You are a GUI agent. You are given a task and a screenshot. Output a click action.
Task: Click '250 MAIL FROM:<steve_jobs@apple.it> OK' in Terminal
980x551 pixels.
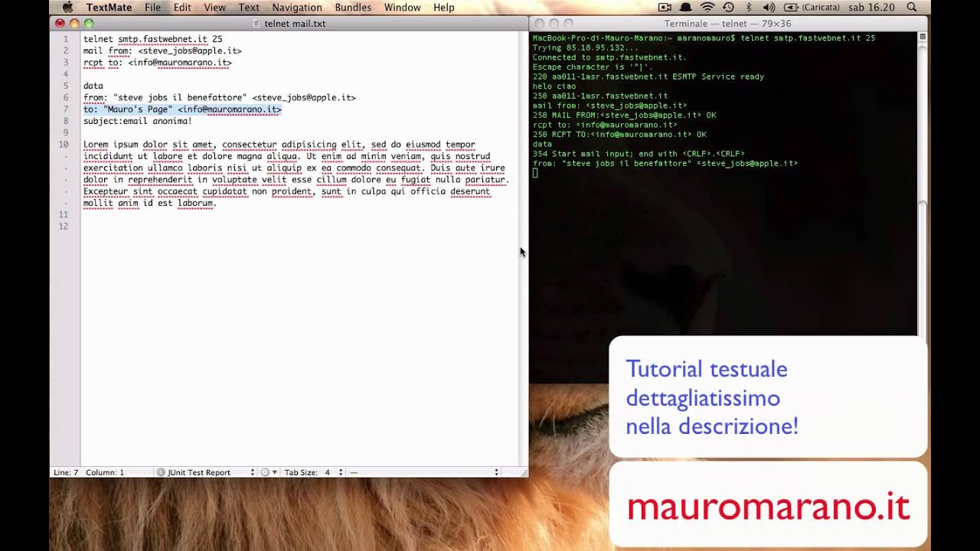625,115
